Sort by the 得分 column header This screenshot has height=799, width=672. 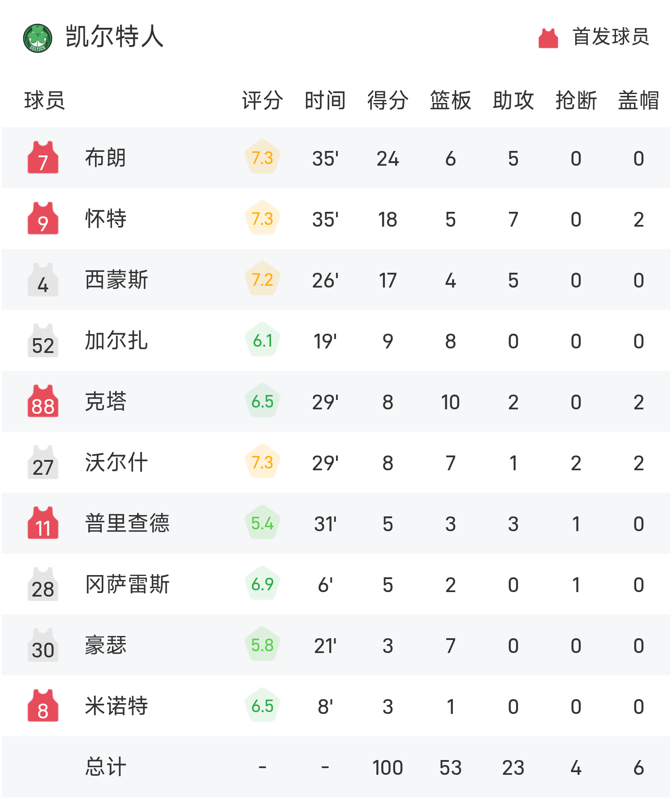388,100
